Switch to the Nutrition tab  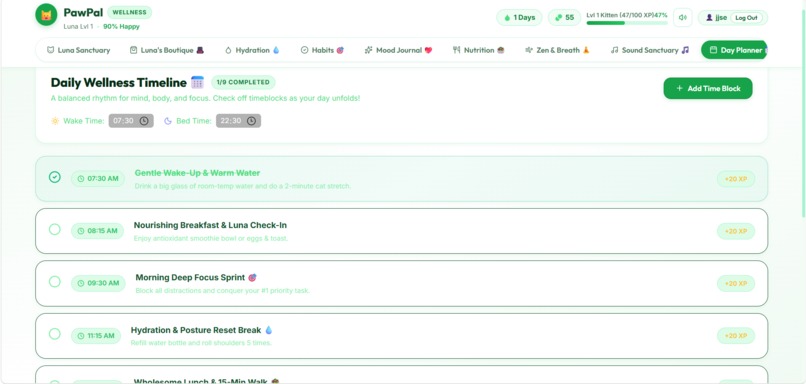click(479, 50)
